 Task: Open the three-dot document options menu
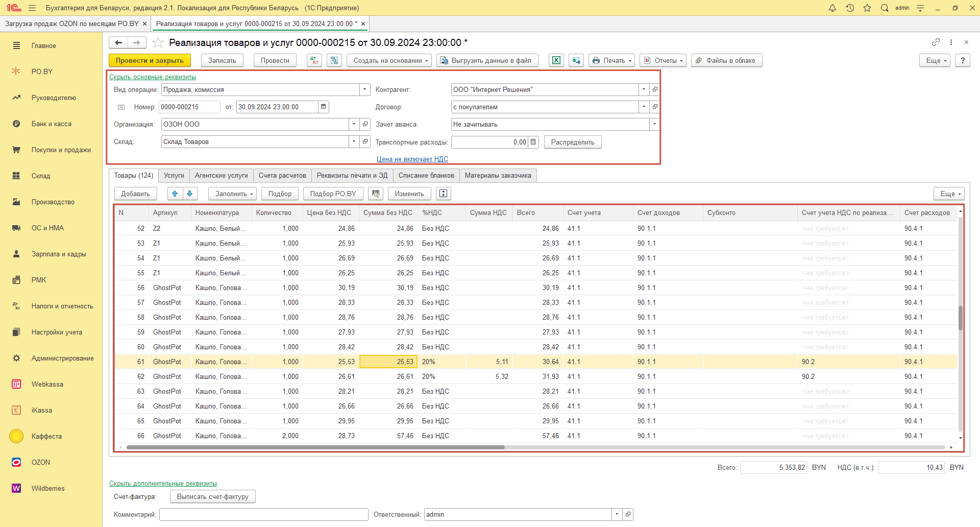[x=951, y=42]
